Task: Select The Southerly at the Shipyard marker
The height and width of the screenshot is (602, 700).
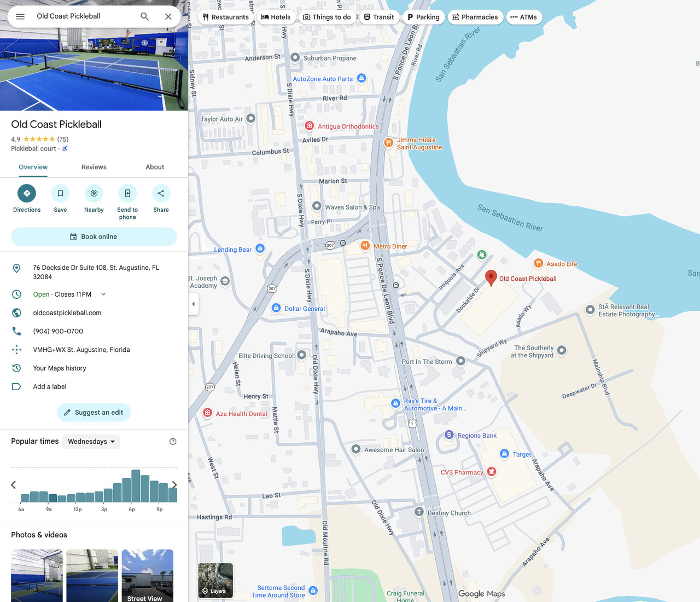Action: 562,350
